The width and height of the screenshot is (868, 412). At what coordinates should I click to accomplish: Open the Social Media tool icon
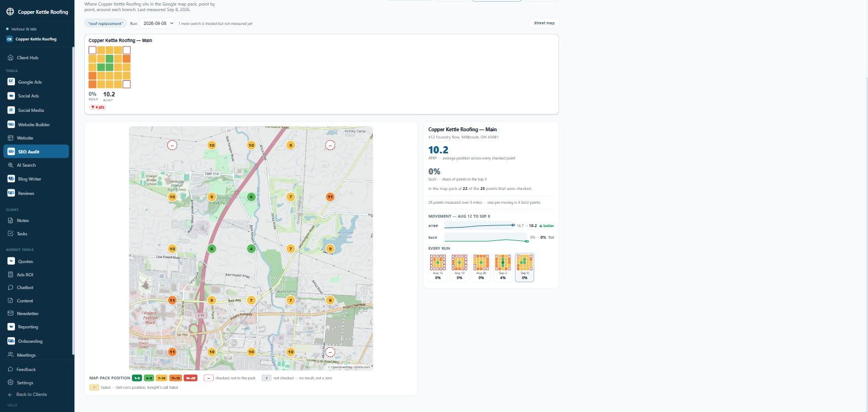(11, 110)
